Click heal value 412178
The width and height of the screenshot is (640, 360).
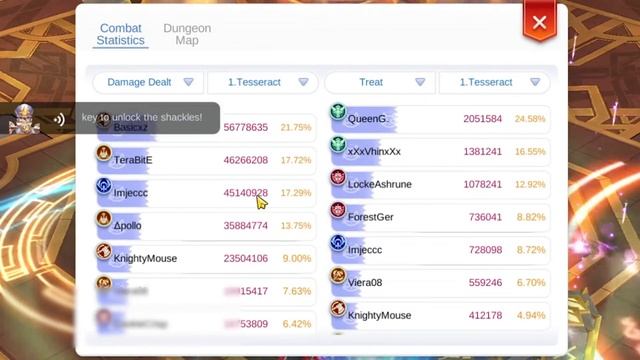pos(485,316)
